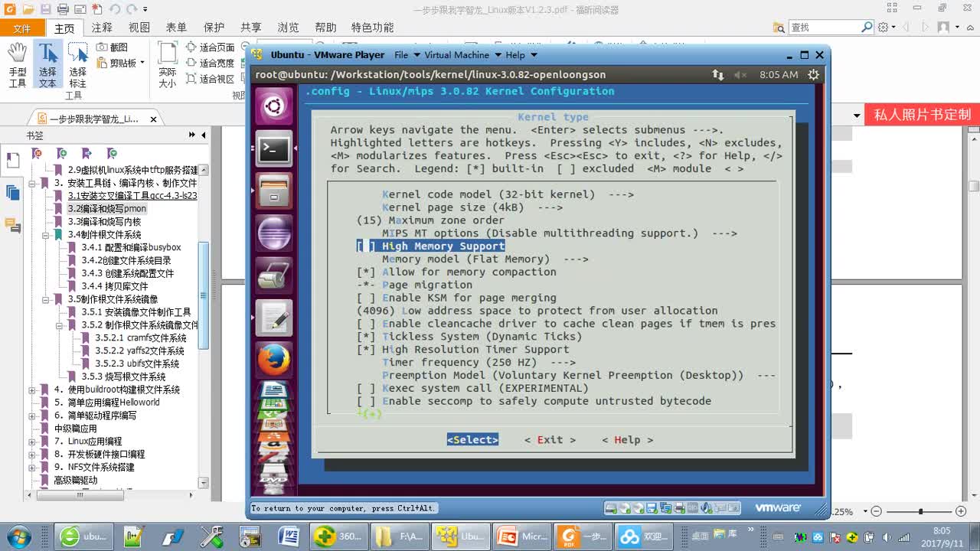Click the zoom slider handle in Foxit
Image resolution: width=980 pixels, height=551 pixels.
920,511
